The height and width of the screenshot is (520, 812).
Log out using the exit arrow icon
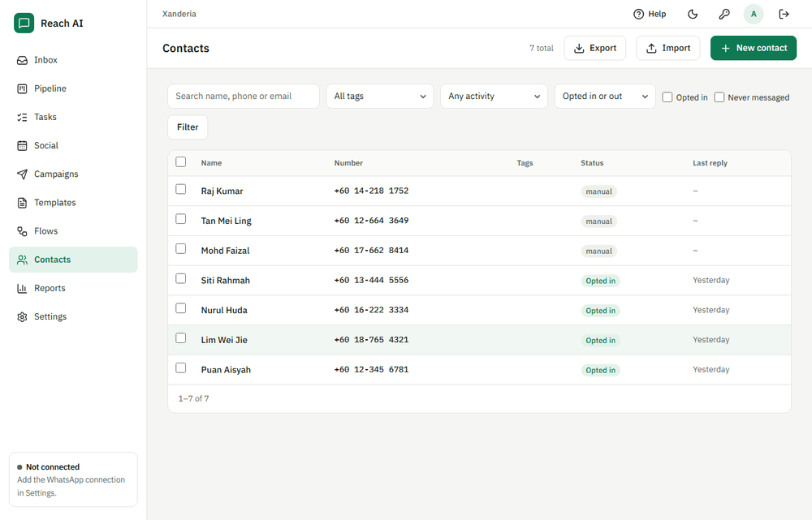click(x=784, y=14)
